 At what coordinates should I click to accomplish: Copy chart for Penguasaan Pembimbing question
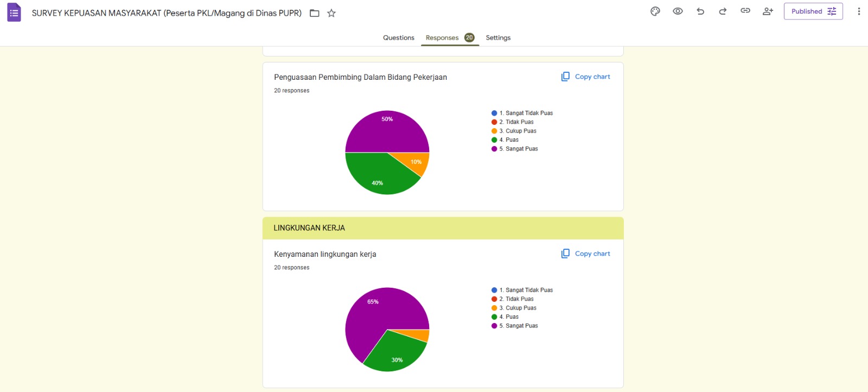[x=586, y=77]
